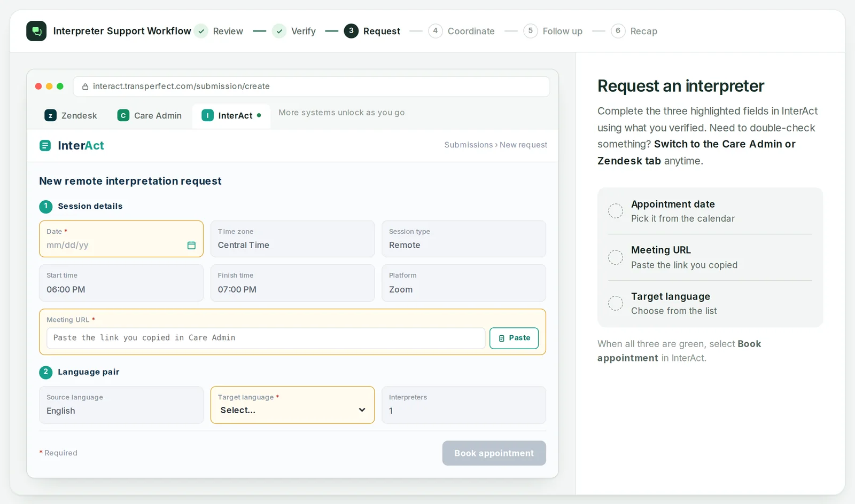Viewport: 855px width, 504px height.
Task: Click the Session type Remote field
Action: 464,239
